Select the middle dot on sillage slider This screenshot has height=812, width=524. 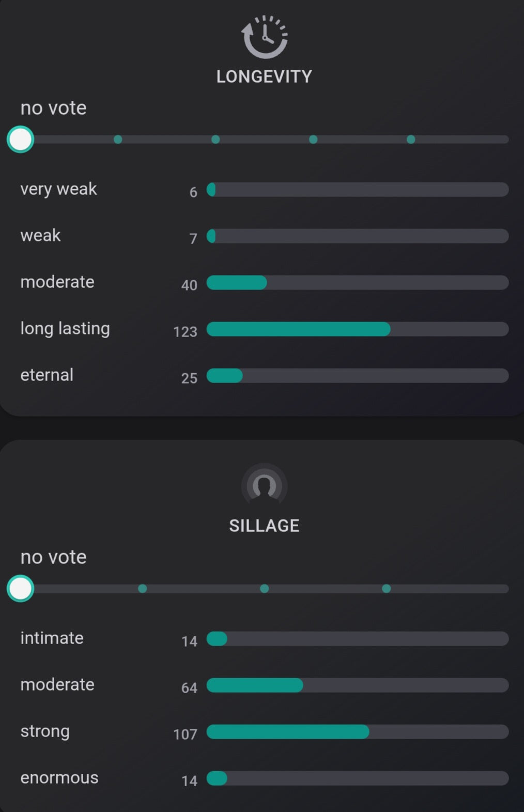pos(264,589)
